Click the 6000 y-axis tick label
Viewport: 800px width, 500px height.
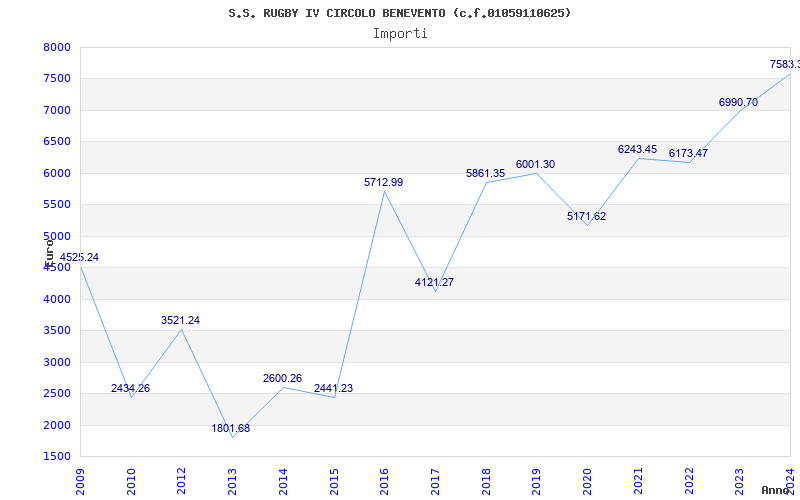pyautogui.click(x=57, y=173)
